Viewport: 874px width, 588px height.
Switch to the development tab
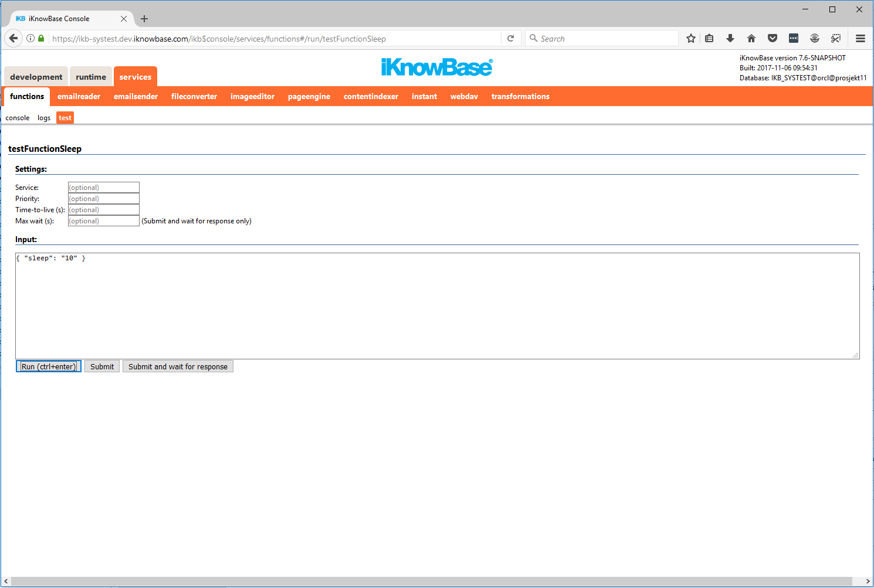pos(36,77)
